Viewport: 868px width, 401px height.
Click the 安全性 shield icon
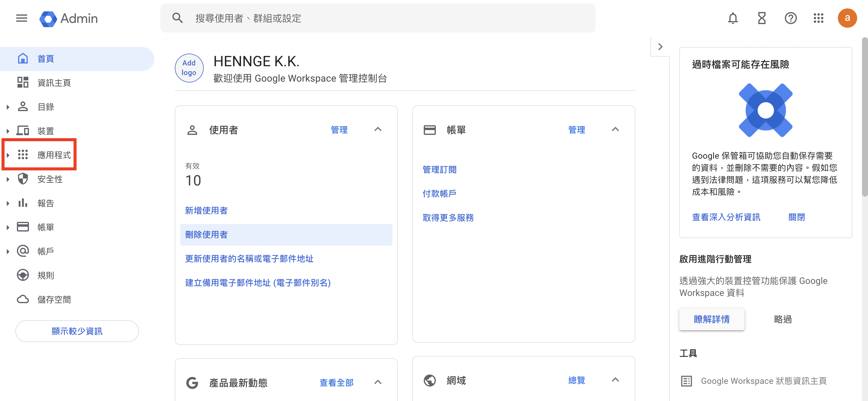coord(23,179)
